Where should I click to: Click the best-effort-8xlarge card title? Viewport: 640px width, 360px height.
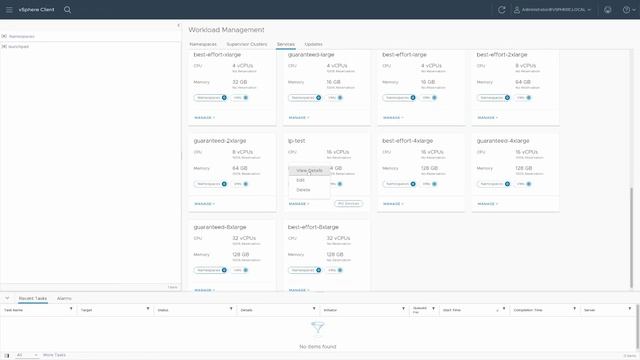(313, 227)
